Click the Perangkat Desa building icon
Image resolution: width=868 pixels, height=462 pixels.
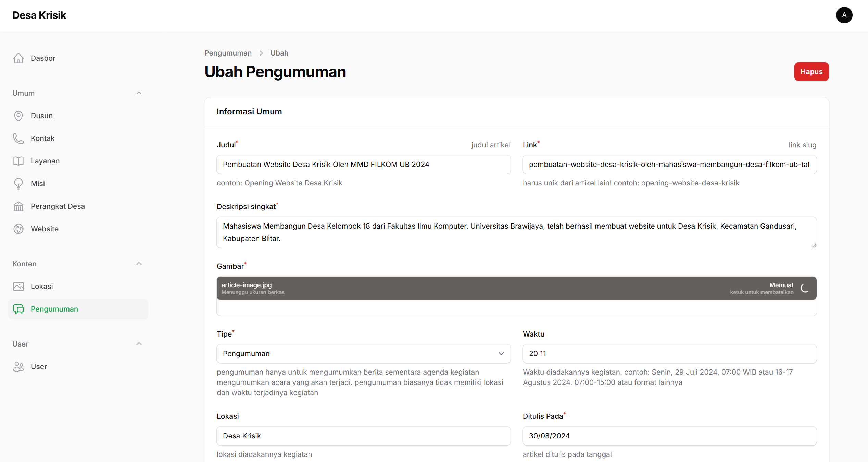(x=18, y=206)
